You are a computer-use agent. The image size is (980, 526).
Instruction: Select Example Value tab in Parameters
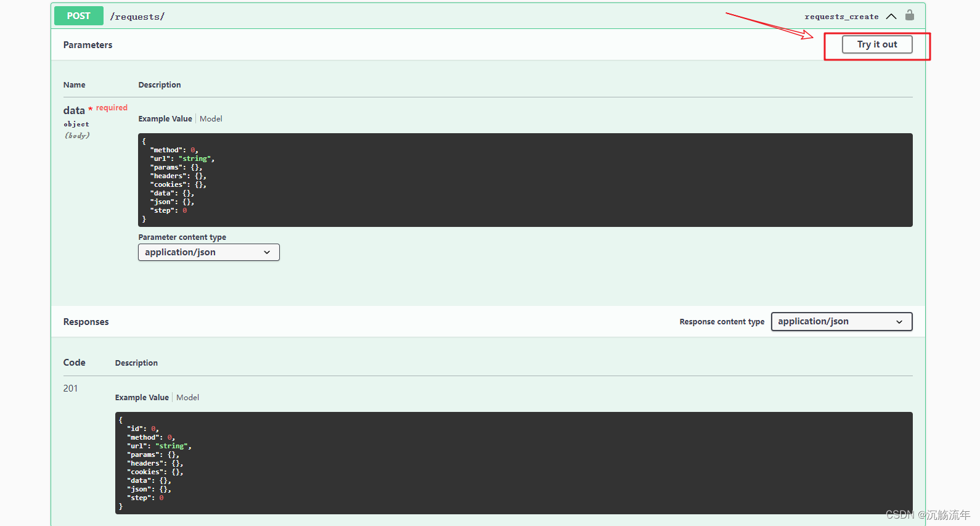point(165,119)
